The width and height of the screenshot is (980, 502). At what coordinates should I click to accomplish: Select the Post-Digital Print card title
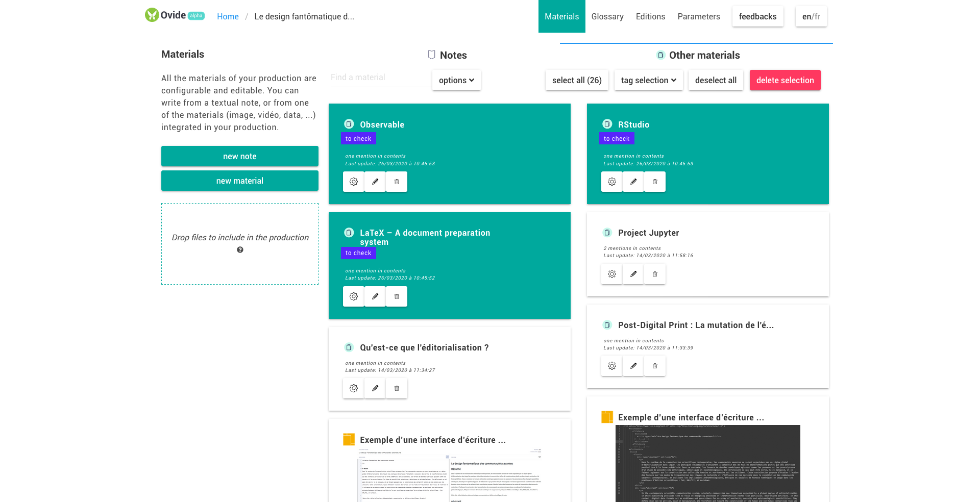(x=696, y=325)
